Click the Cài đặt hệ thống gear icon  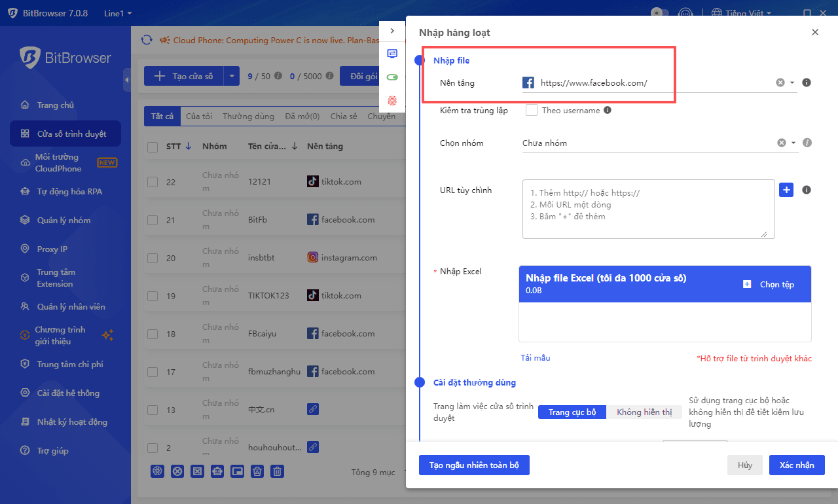[25, 393]
